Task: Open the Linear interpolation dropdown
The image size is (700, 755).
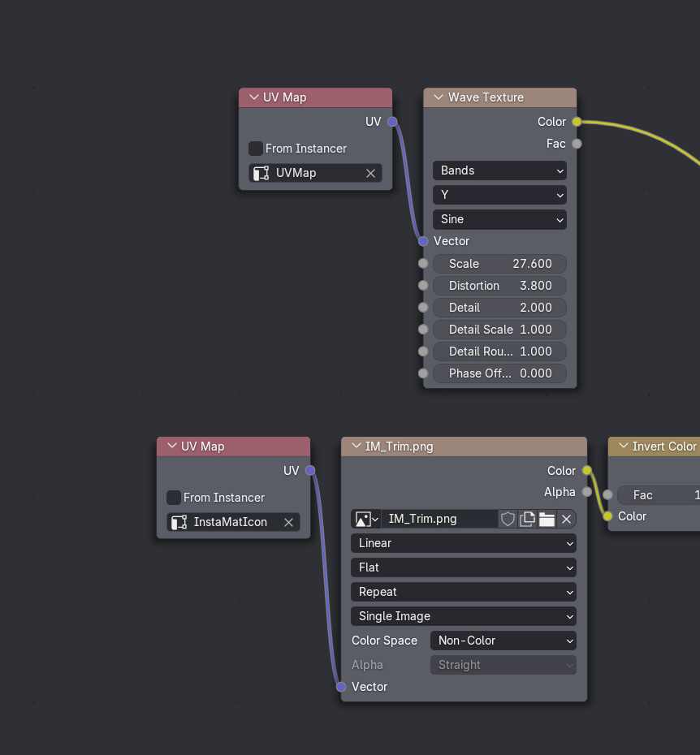Action: tap(463, 543)
